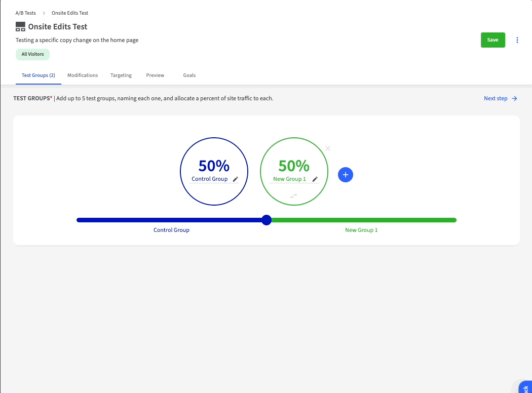
Task: Click pencil icon next to New Group 1
Action: (315, 179)
